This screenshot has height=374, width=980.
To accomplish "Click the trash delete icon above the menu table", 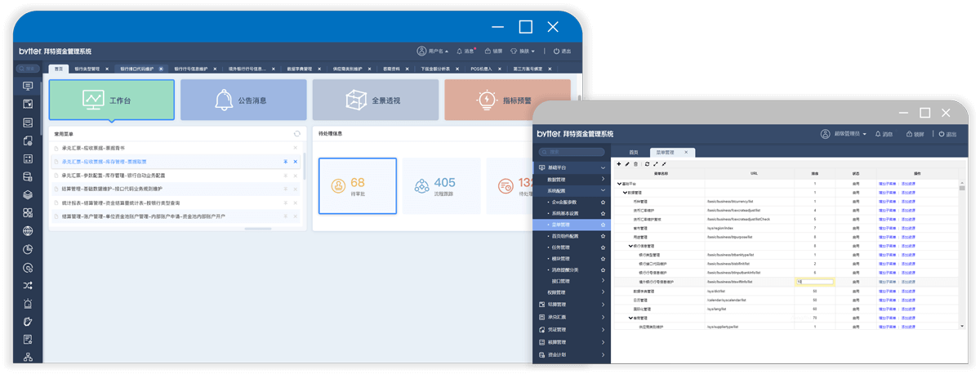I will pyautogui.click(x=636, y=164).
